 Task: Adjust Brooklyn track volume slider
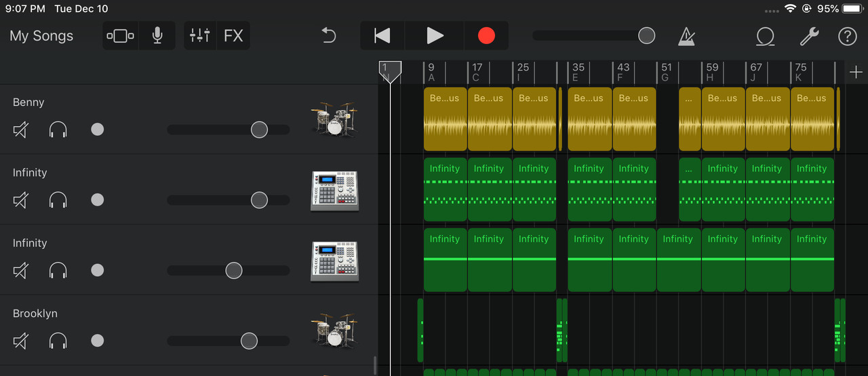click(249, 341)
